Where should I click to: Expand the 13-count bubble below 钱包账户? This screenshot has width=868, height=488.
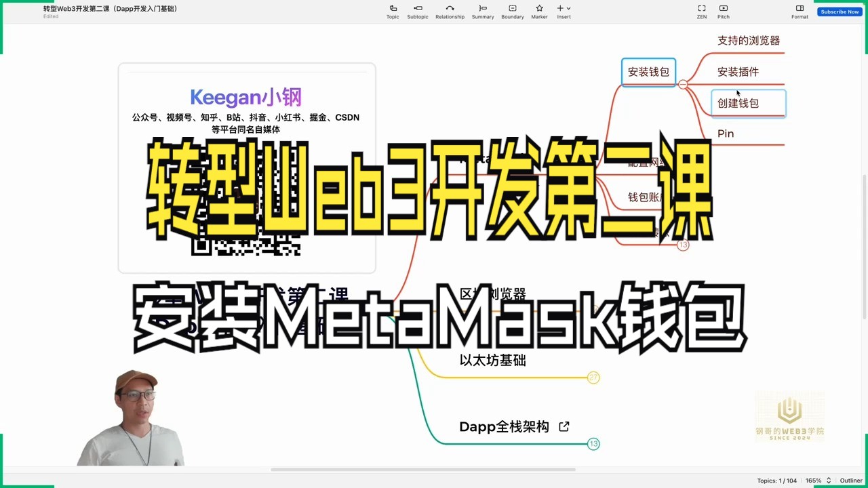[x=683, y=245]
